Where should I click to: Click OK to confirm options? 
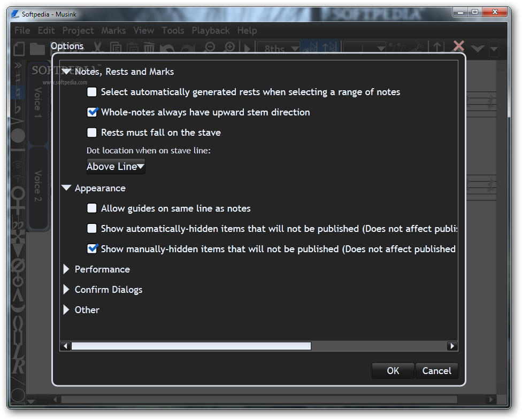393,370
